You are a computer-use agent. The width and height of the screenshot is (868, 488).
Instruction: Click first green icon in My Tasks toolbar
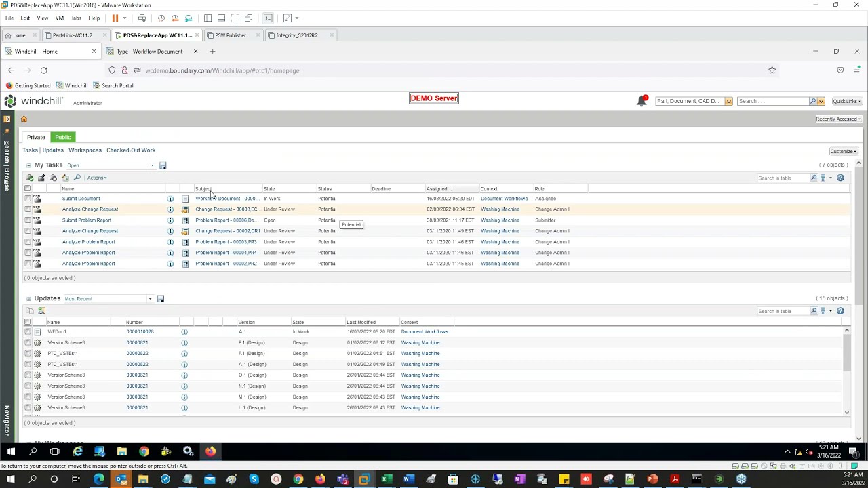[x=30, y=178]
